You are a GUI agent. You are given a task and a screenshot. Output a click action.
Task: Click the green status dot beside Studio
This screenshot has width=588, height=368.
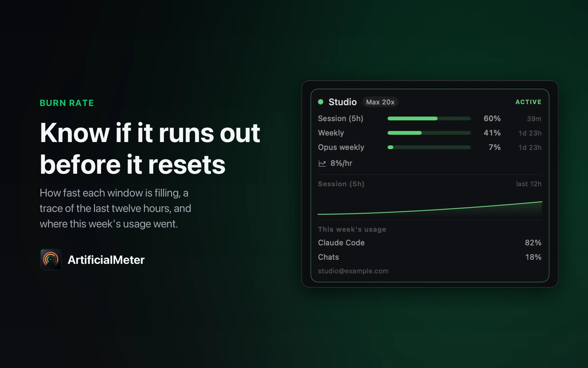pos(321,102)
